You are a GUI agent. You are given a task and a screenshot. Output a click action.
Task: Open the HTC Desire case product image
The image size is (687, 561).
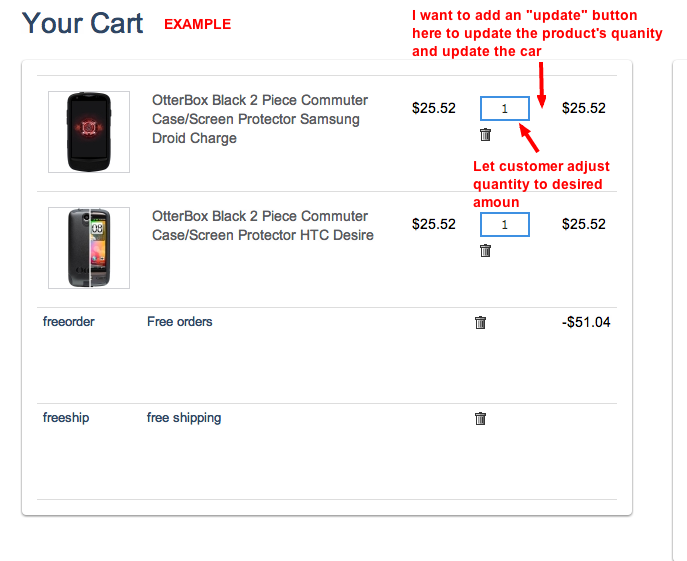(x=89, y=248)
